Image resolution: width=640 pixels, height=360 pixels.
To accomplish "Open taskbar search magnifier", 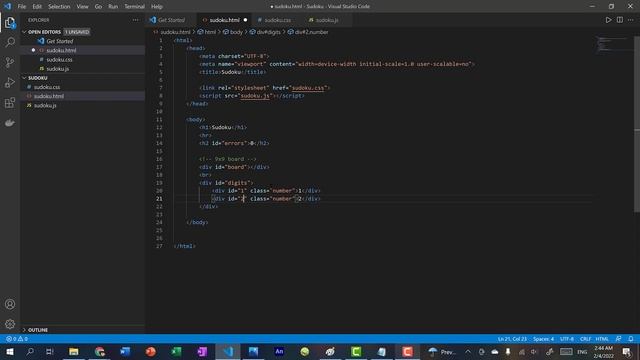I will pyautogui.click(x=30, y=351).
